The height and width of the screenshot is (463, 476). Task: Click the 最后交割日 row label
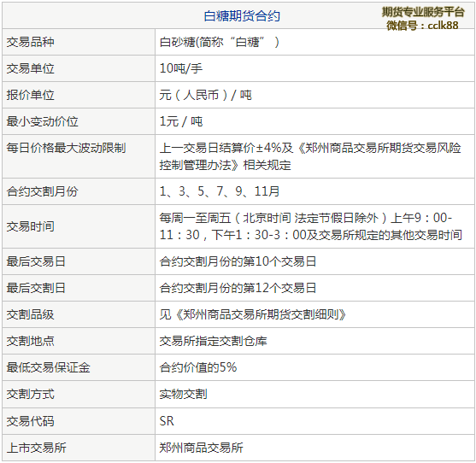tap(36, 288)
